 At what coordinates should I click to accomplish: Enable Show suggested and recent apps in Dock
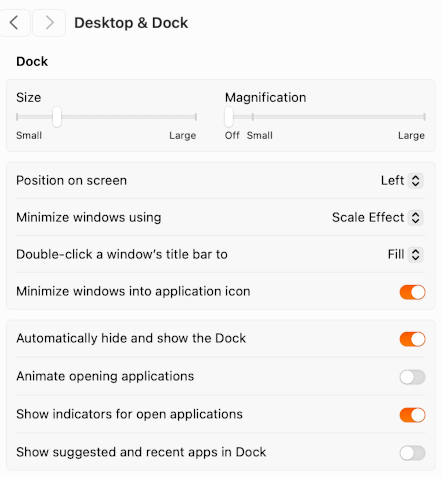(412, 453)
